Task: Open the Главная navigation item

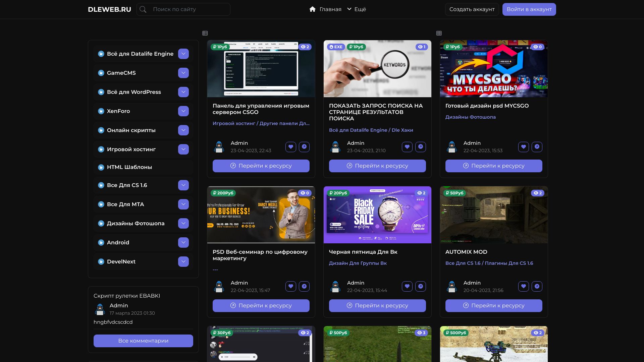Action: (325, 9)
